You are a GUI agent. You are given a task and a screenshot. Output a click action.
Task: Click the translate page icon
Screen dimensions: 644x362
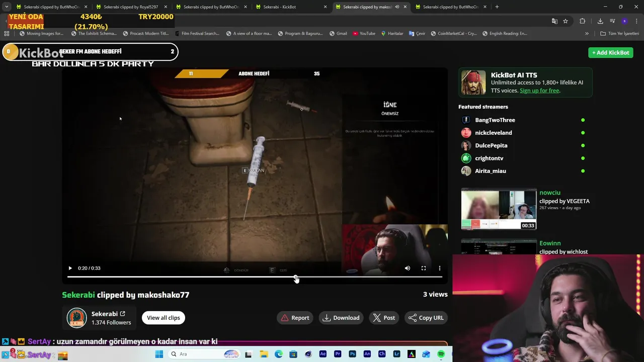554,21
